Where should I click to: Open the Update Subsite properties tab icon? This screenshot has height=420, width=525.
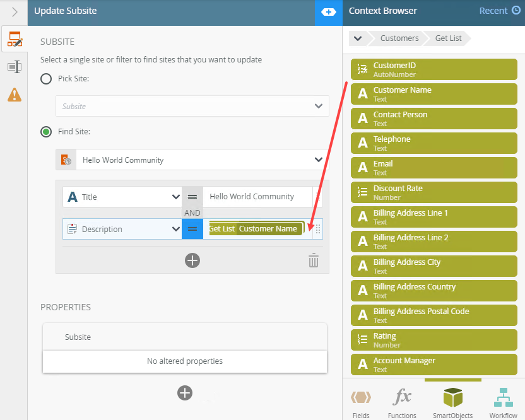coord(14,40)
